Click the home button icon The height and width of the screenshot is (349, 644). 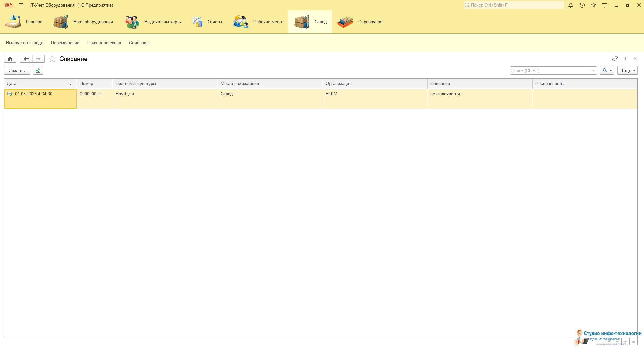[x=10, y=59]
